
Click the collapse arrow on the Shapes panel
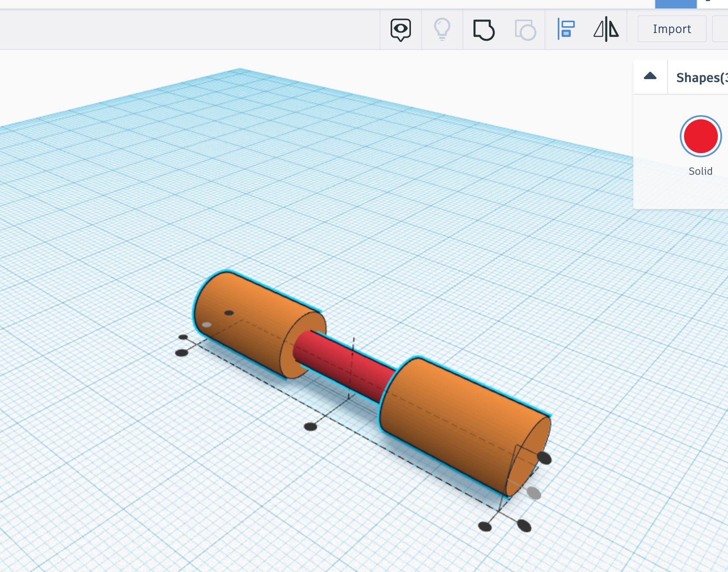click(x=650, y=77)
